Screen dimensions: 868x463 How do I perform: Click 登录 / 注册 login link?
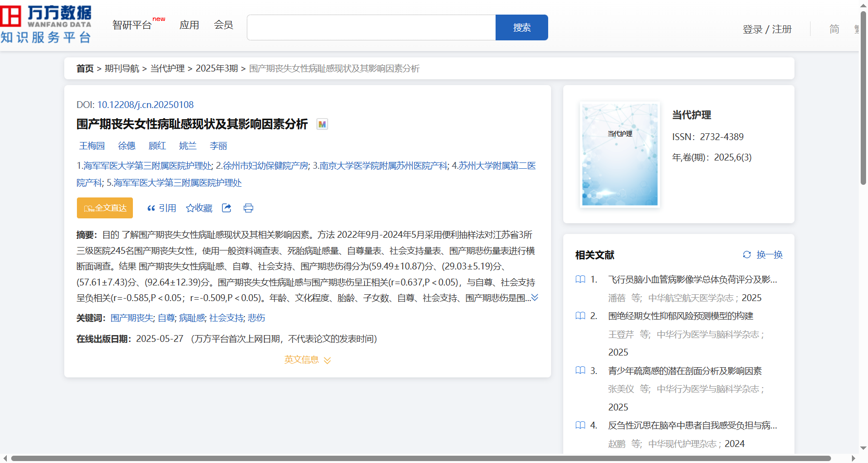pos(767,29)
